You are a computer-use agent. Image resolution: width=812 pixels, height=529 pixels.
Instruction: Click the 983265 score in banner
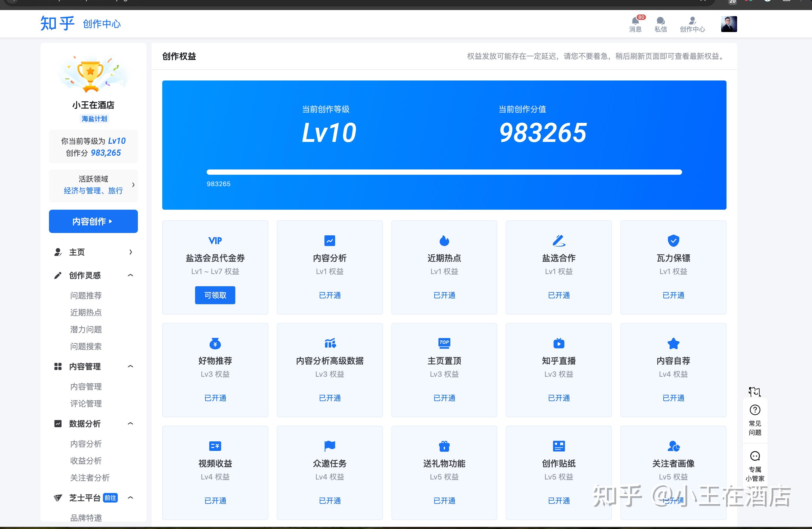tap(543, 132)
